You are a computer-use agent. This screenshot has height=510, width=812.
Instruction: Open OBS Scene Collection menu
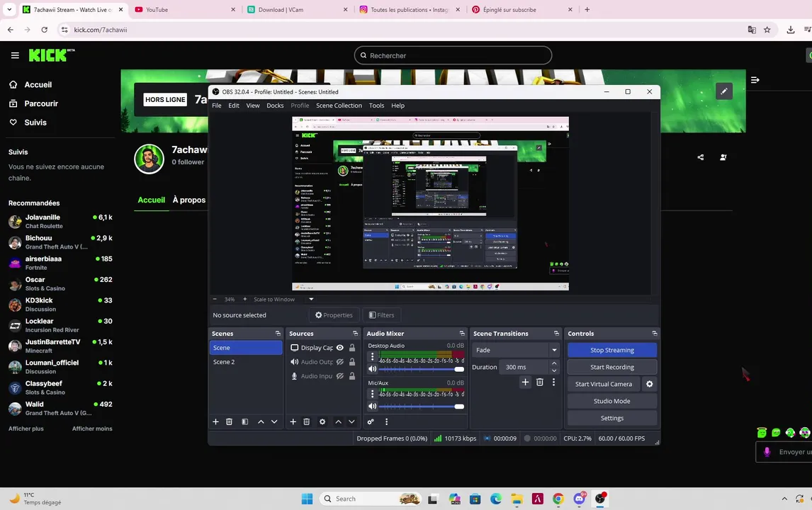pyautogui.click(x=339, y=106)
